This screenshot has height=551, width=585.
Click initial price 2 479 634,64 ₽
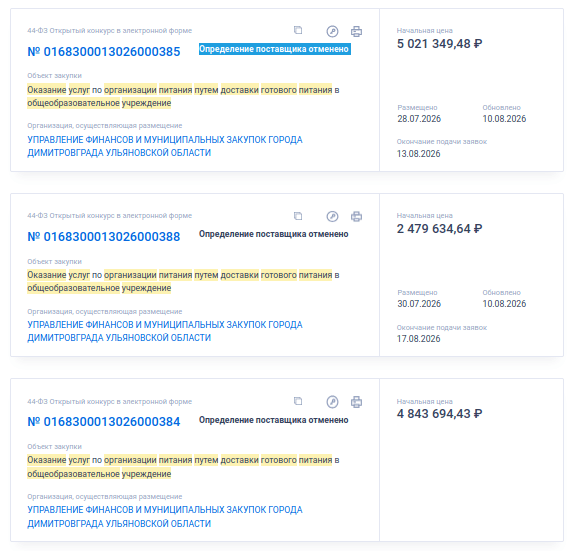click(x=439, y=229)
